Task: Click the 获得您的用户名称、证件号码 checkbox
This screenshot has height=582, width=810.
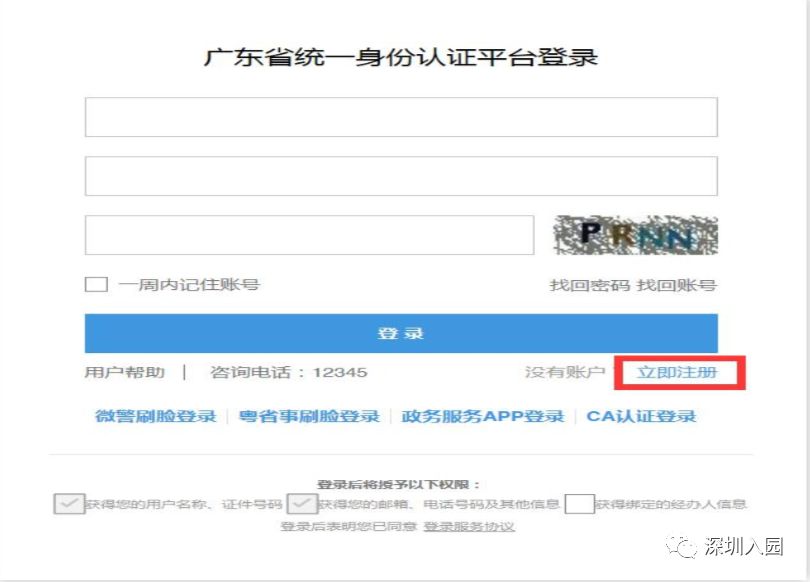Action: coord(68,505)
